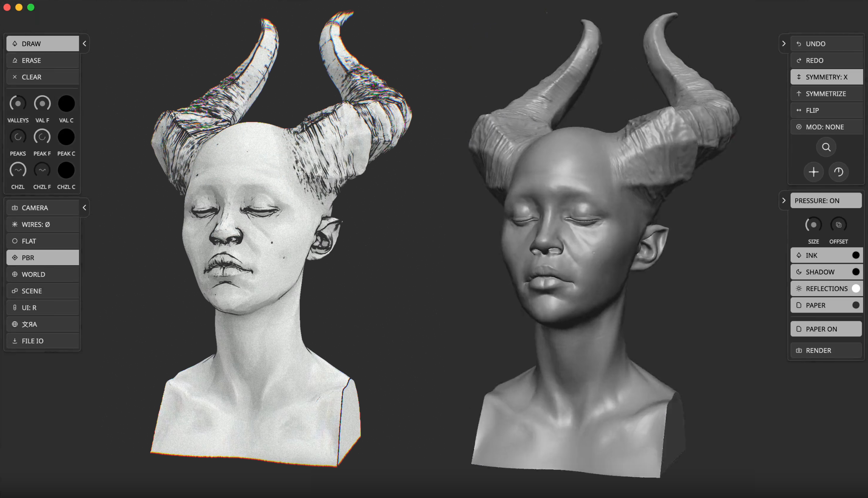Click the circular reset timer icon
This screenshot has height=498, width=868.
click(838, 172)
